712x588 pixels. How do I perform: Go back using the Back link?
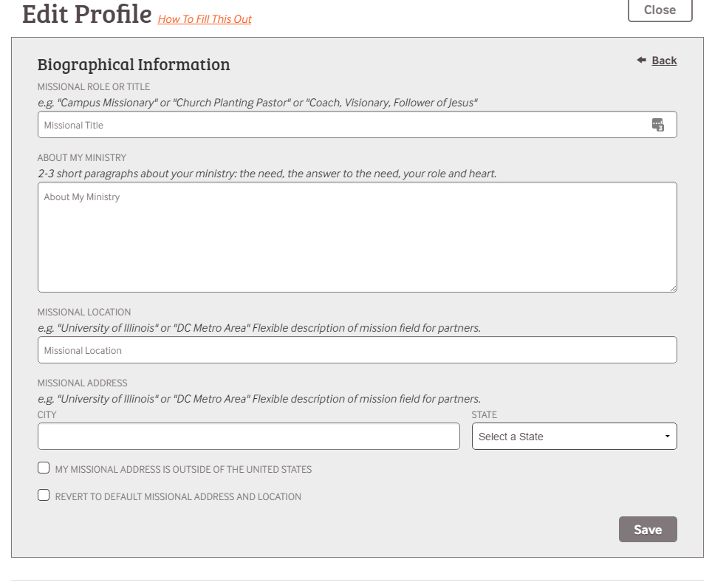664,61
